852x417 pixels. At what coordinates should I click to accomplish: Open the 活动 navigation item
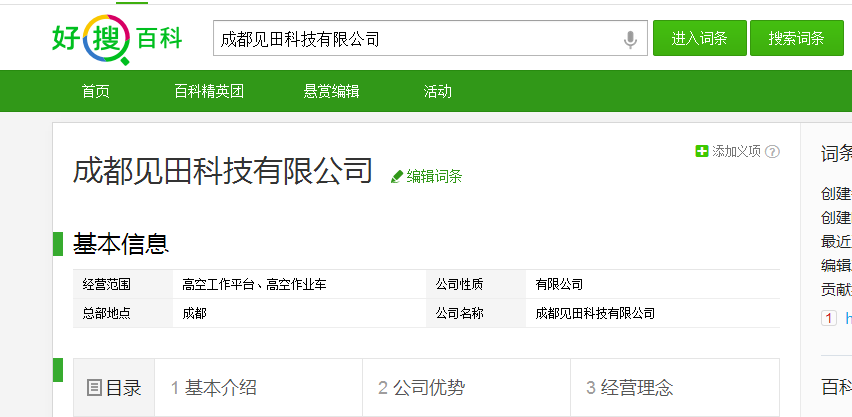click(x=437, y=91)
